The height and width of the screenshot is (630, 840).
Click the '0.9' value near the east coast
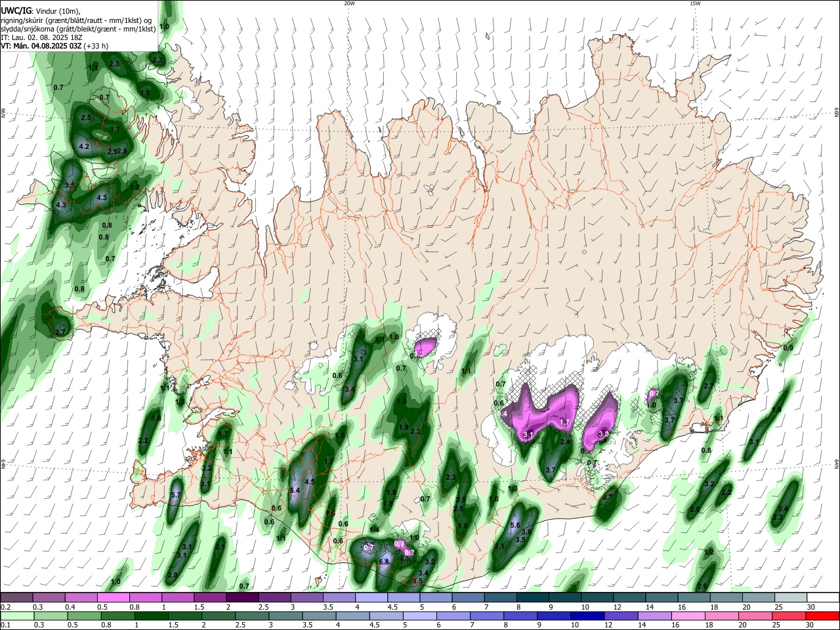[x=788, y=348]
